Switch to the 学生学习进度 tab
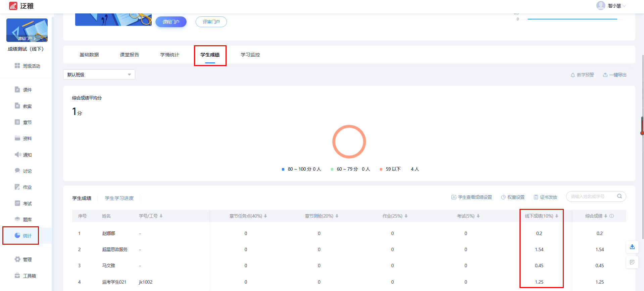Viewport: 644px width, 291px height. 119,198
